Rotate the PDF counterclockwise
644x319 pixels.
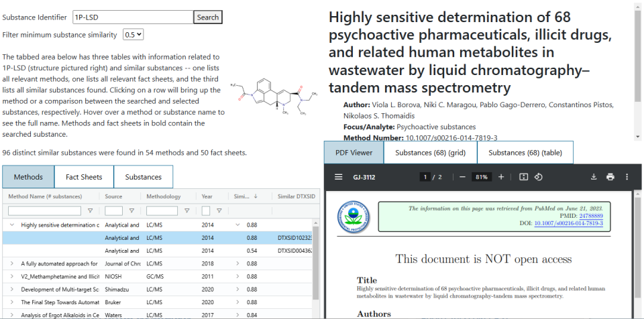538,177
